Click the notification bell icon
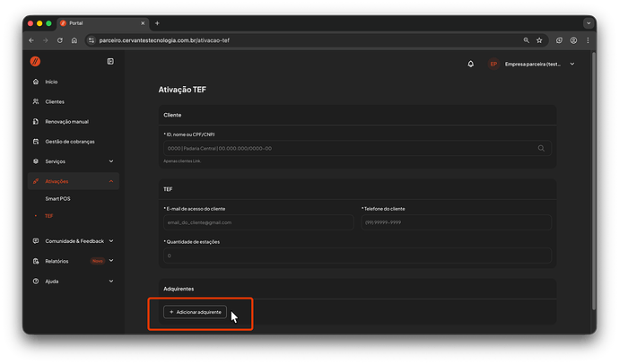This screenshot has width=619, height=364. pyautogui.click(x=471, y=65)
